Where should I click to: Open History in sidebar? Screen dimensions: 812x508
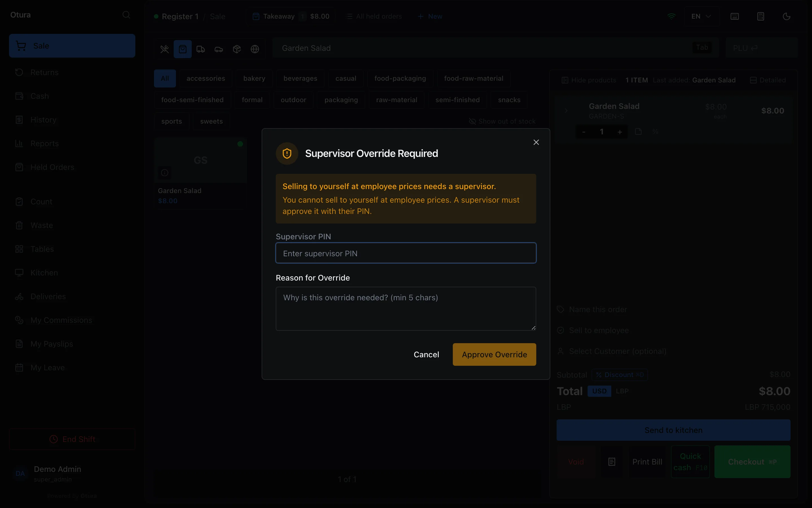(72, 120)
